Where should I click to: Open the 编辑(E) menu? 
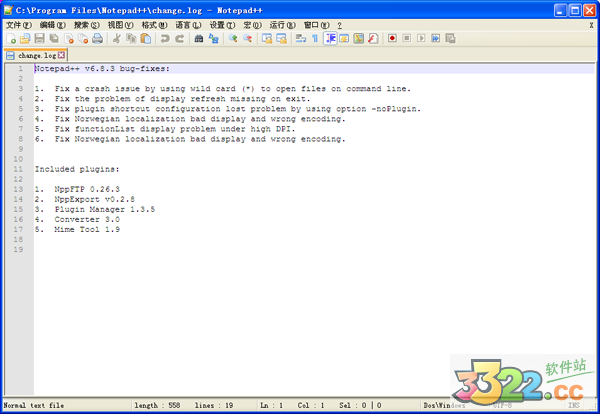(x=53, y=25)
